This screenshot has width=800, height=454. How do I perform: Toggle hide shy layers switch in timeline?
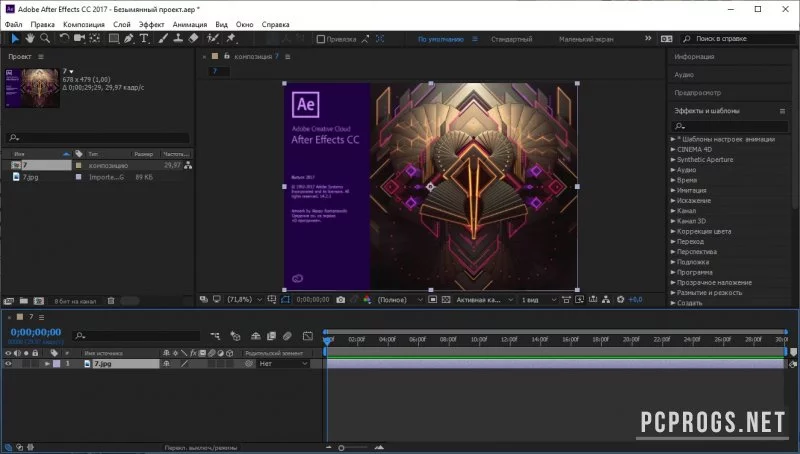[x=256, y=336]
